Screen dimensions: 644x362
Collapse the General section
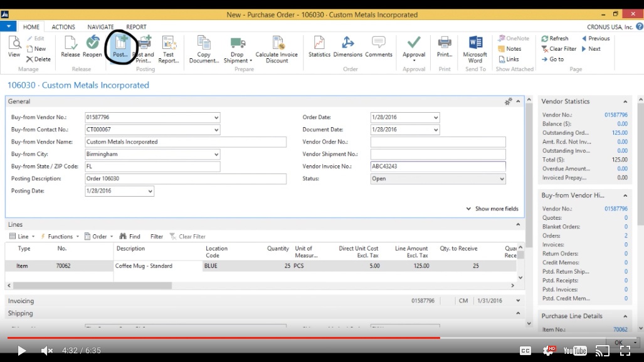pos(519,101)
